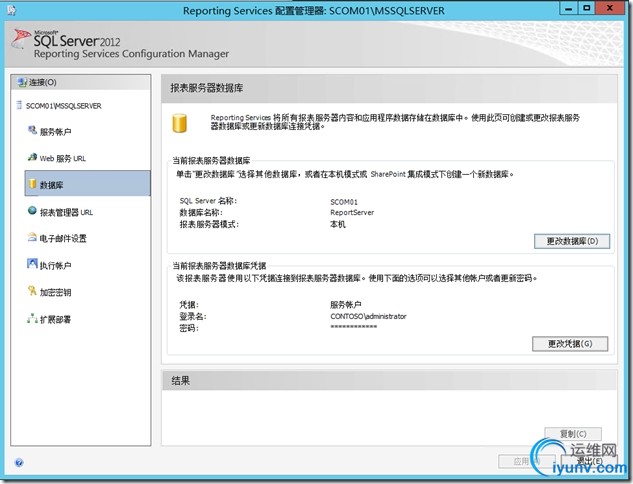The image size is (633, 484).
Task: Click the yellow 数据库 sidebar icon
Action: 32,184
